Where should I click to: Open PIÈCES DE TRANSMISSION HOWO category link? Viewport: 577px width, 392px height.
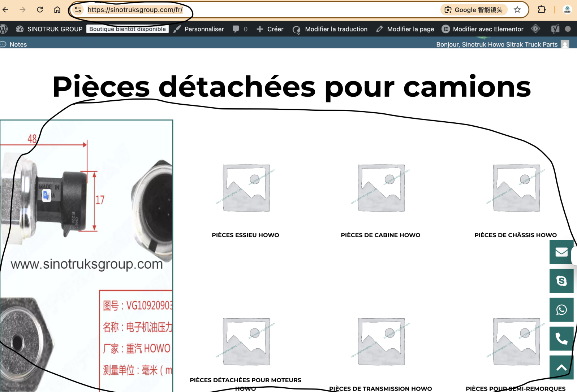381,389
